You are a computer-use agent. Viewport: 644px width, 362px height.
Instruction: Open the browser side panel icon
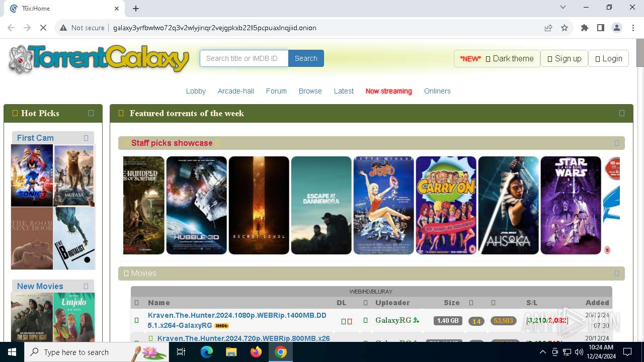tap(601, 28)
